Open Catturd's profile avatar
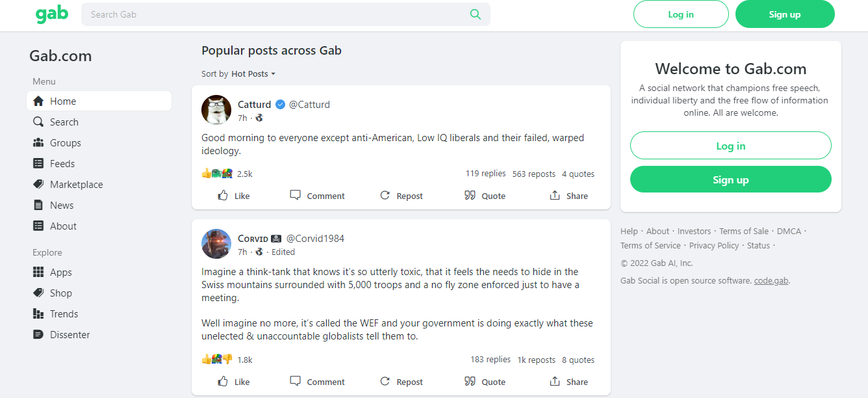This screenshot has height=398, width=868. [x=216, y=110]
